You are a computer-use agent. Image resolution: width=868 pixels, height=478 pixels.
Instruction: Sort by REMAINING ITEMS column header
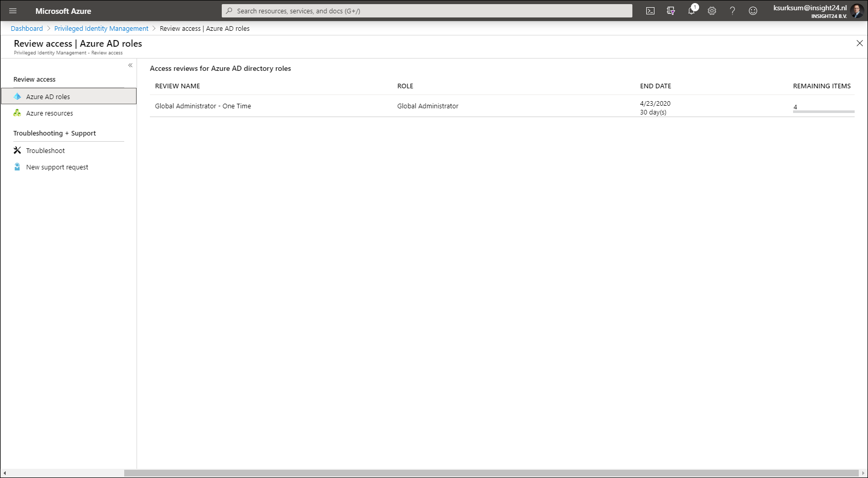coord(822,86)
